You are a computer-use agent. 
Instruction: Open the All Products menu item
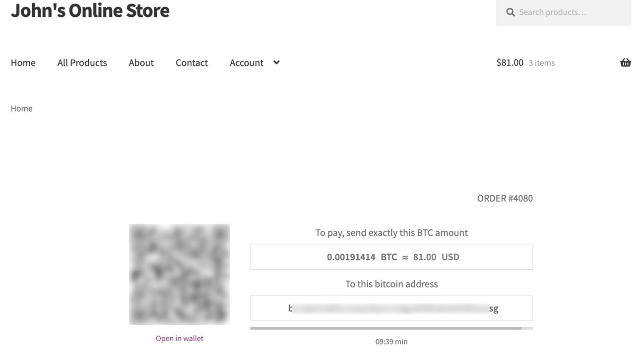click(82, 62)
